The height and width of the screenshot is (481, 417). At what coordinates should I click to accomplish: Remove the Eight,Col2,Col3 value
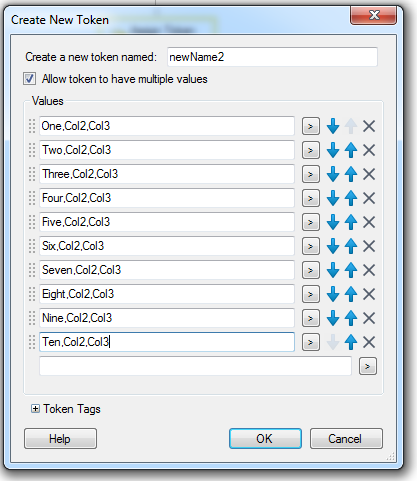tap(369, 294)
